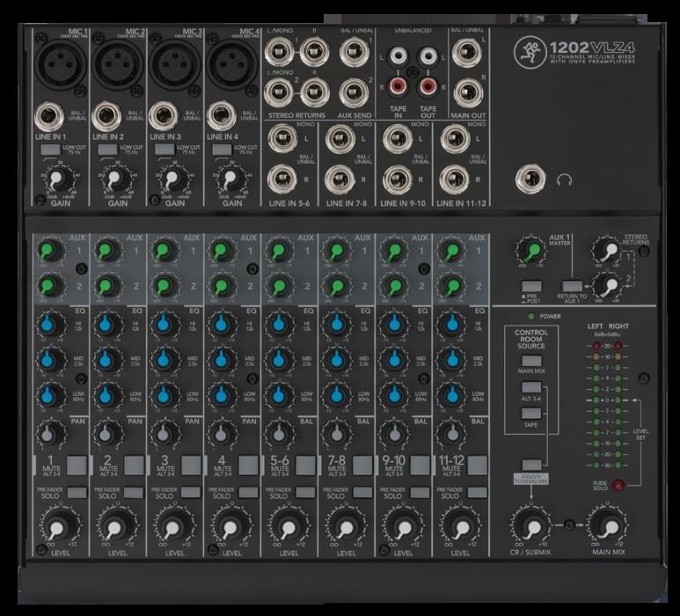Click the MIC 1 XLR input jack
This screenshot has height=616, width=680.
(x=60, y=64)
